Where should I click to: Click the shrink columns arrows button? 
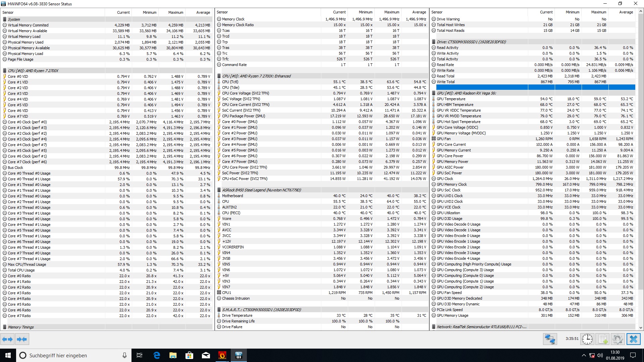(x=22, y=339)
